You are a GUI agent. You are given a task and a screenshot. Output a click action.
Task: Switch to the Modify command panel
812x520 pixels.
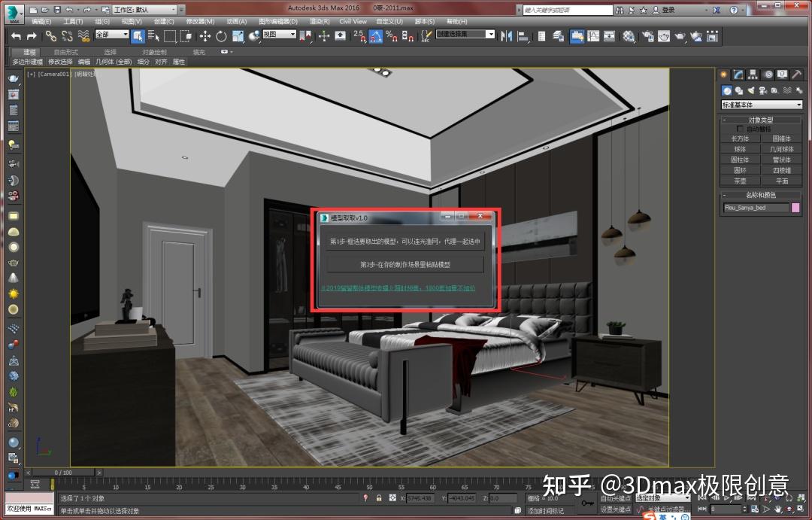coord(738,75)
